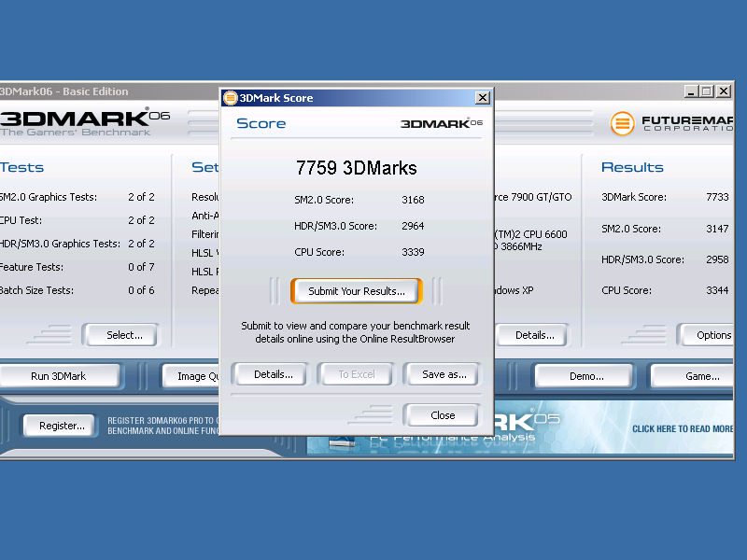Click the Results HDR/SM3.0 value 2958
The width and height of the screenshot is (747, 560).
point(717,260)
